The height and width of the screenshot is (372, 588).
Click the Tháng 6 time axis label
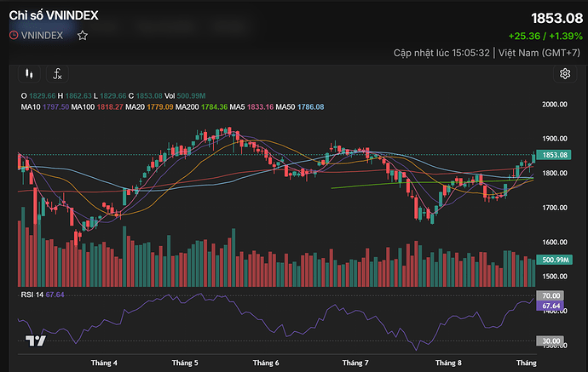click(266, 363)
